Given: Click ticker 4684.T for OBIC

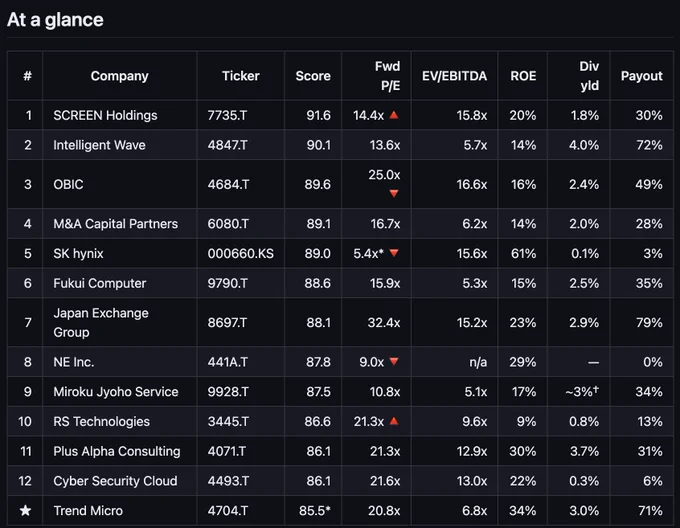Looking at the screenshot, I should point(228,184).
